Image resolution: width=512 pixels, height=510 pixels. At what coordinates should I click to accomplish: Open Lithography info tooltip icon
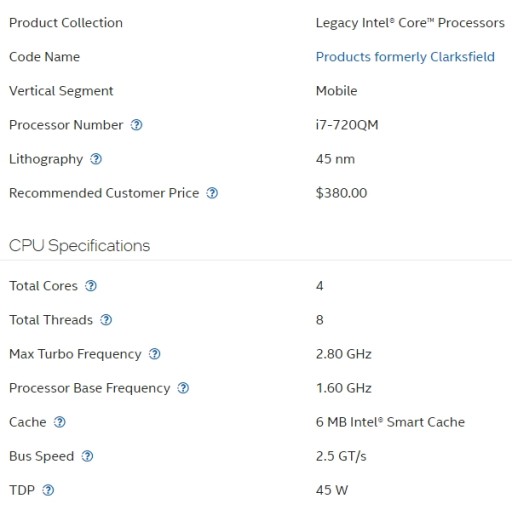[96, 159]
